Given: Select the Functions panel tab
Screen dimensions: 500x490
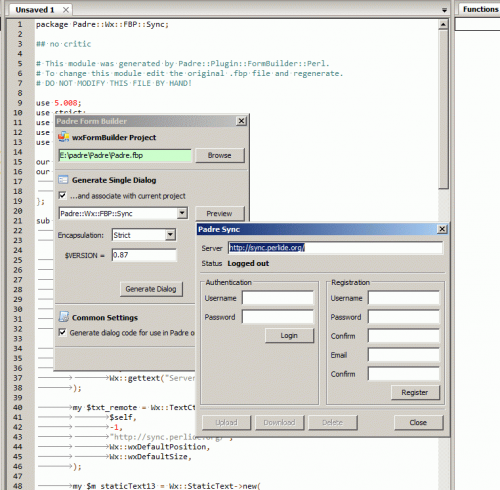Looking at the screenshot, I should [x=480, y=9].
